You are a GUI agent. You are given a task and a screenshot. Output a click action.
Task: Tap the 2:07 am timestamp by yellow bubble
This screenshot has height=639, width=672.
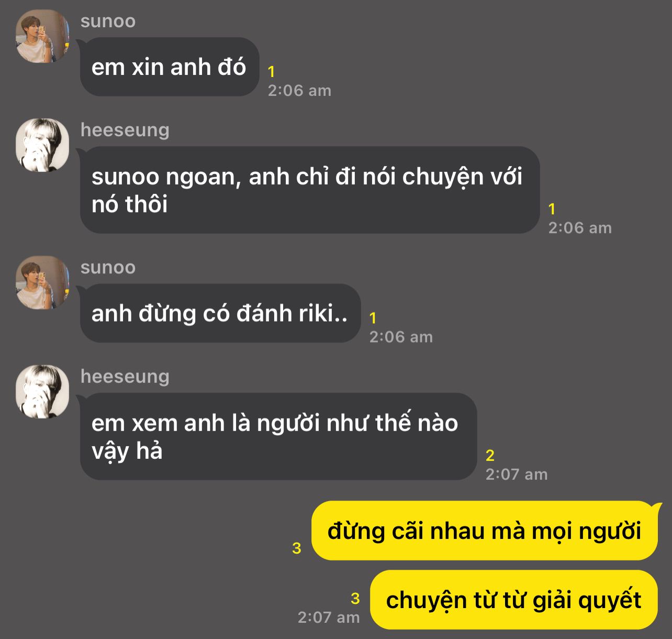[329, 617]
